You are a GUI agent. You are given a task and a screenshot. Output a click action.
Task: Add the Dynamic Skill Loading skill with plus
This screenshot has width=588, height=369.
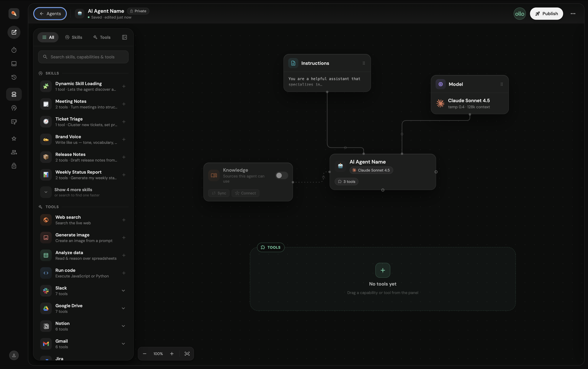tap(124, 86)
